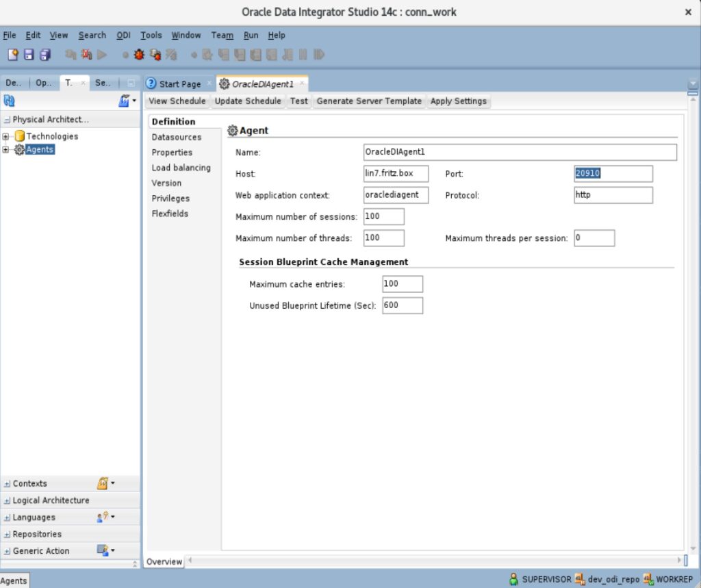Open the File menu
This screenshot has width=701, height=588.
[x=10, y=35]
